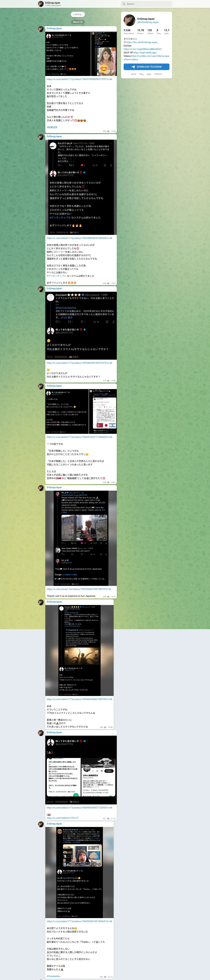Open the EriChat t.me invite link
210x980 pixels.
tap(143, 49)
